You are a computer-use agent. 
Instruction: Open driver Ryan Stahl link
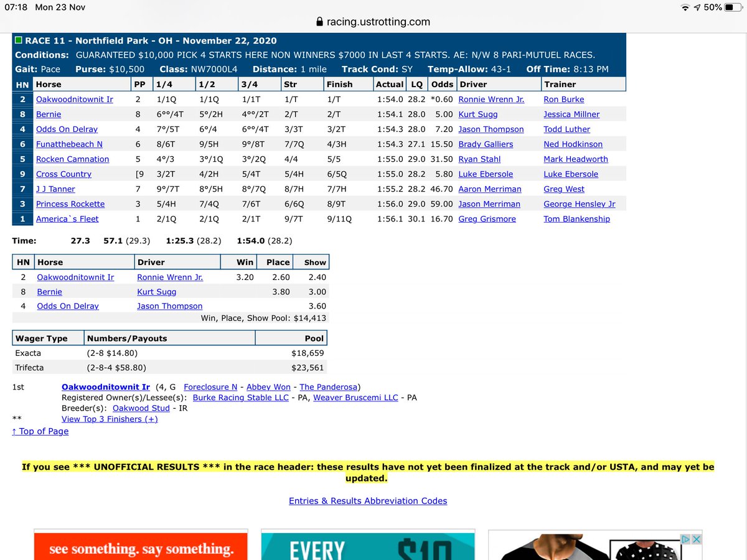[479, 159]
